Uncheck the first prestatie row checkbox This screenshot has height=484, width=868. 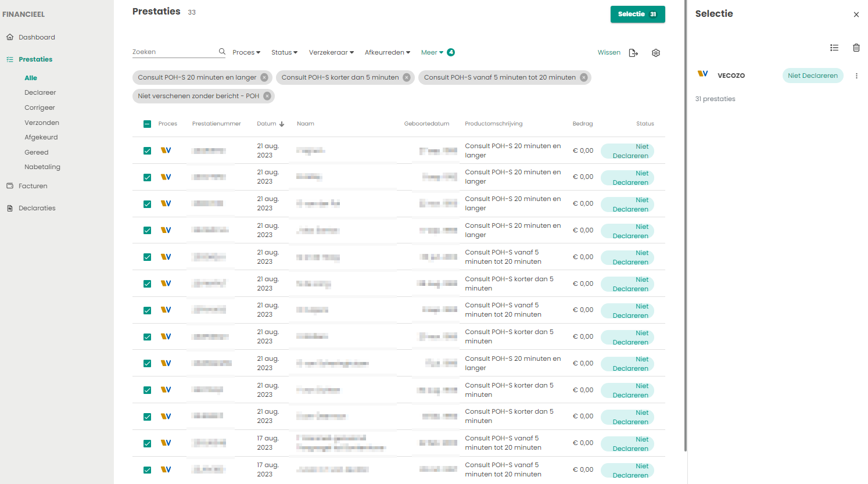[x=147, y=150]
